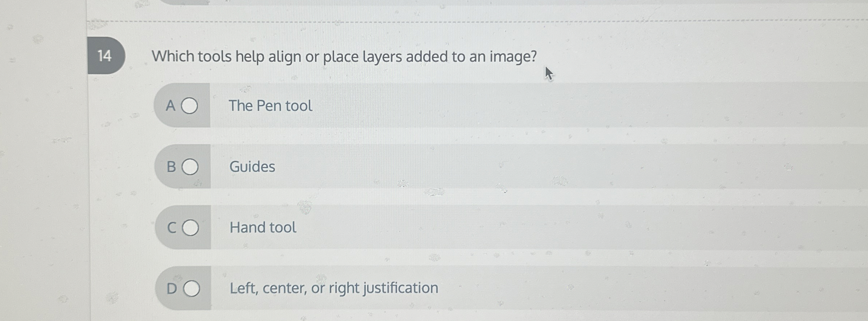Select radio button D for justification option

coord(191,288)
